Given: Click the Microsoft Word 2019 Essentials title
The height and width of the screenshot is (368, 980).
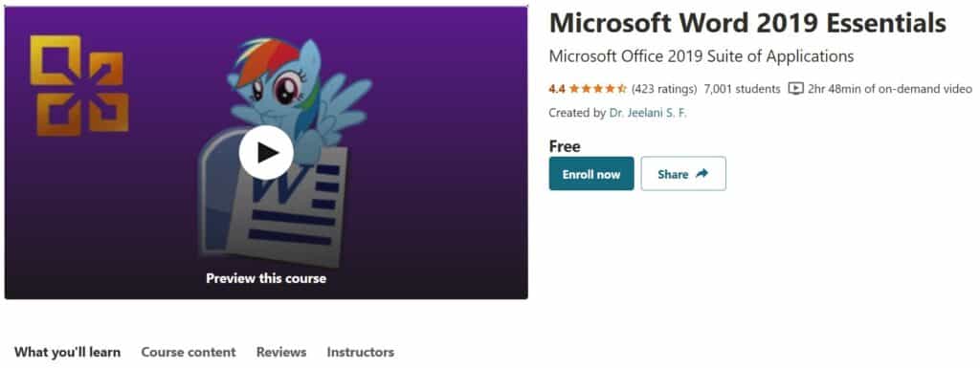Looking at the screenshot, I should (x=747, y=24).
